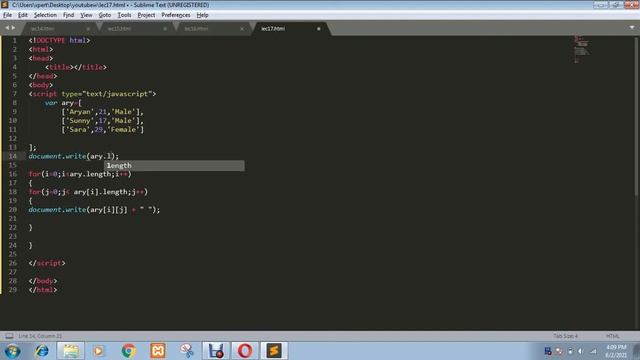Screen dimensions: 640x360
Task: Go to previous tab with left arrow
Action: (x=7, y=28)
